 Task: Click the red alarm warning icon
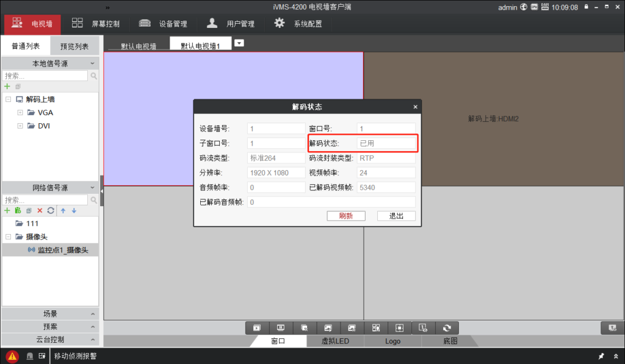coord(12,356)
